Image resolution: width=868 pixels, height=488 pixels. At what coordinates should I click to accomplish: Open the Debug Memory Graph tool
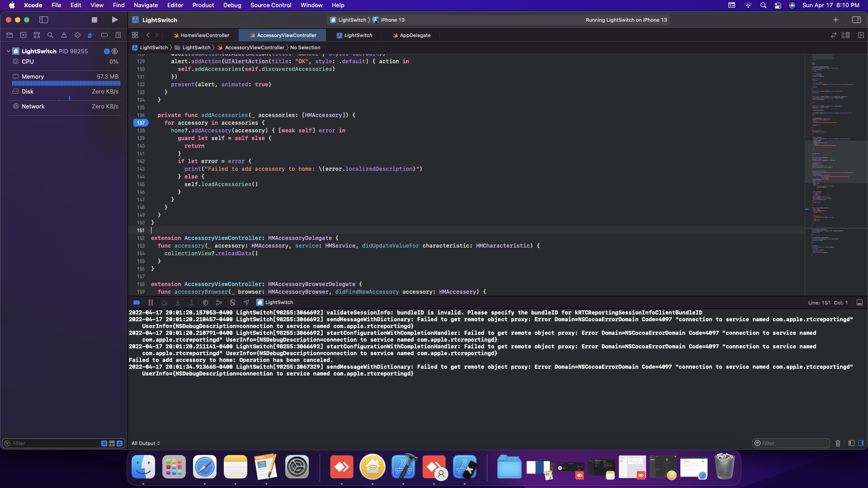tap(219, 303)
